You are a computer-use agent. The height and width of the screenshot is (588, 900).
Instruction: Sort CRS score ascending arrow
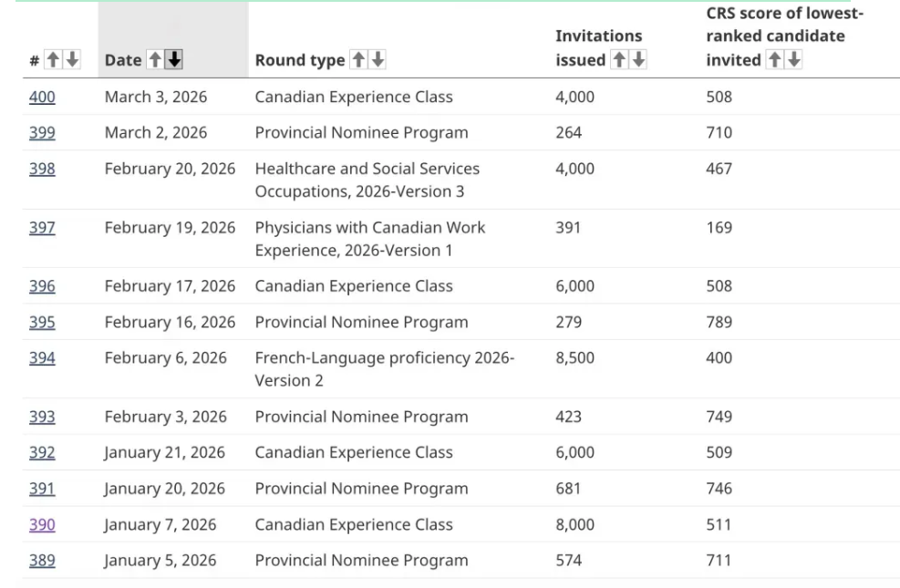(x=775, y=60)
